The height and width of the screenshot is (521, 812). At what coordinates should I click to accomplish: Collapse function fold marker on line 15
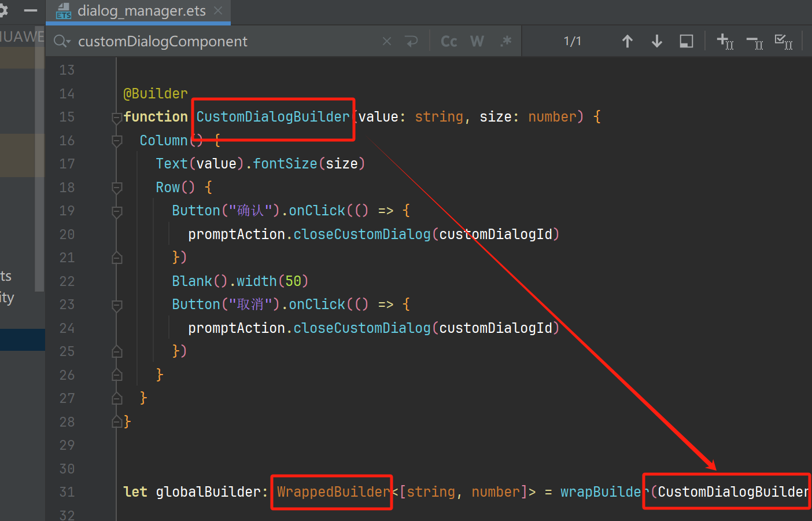[117, 118]
